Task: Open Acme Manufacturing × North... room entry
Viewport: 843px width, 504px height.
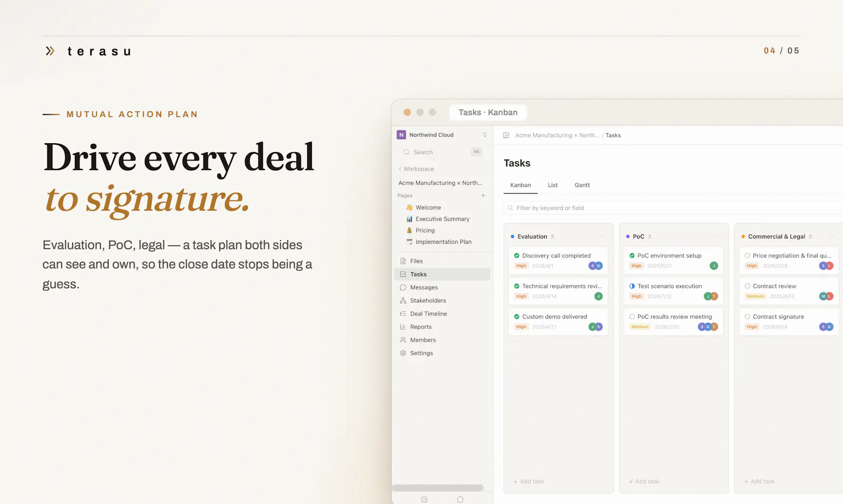Action: (440, 183)
